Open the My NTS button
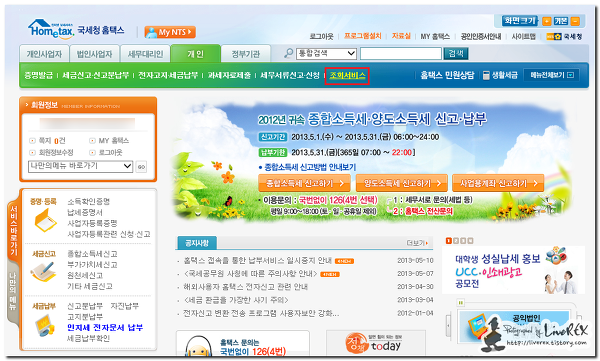This screenshot has width=600, height=361. tap(170, 32)
